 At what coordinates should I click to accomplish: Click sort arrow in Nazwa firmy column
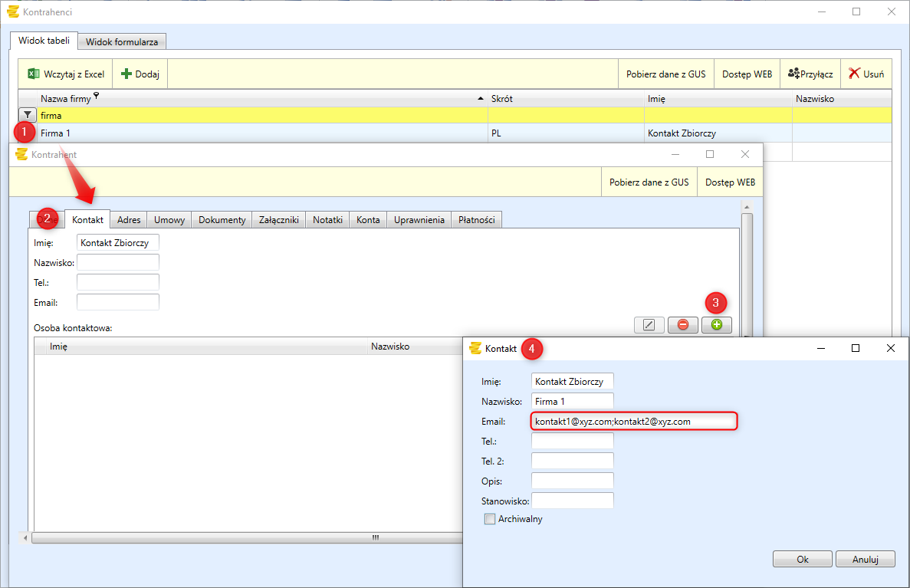pyautogui.click(x=481, y=99)
